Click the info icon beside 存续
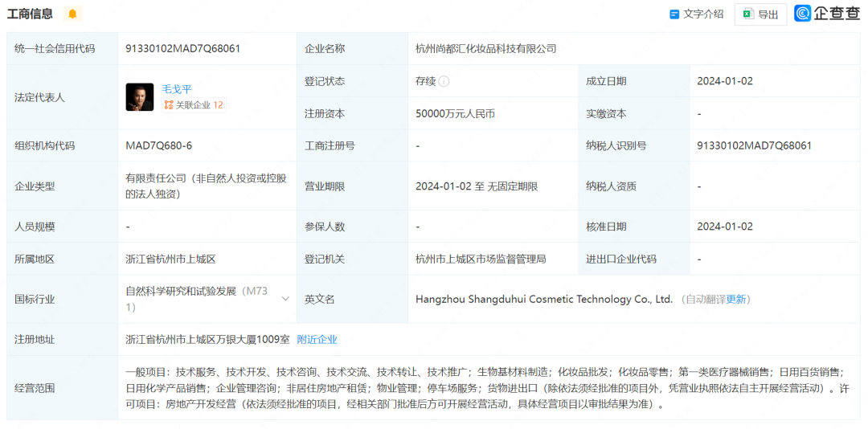 tap(444, 81)
